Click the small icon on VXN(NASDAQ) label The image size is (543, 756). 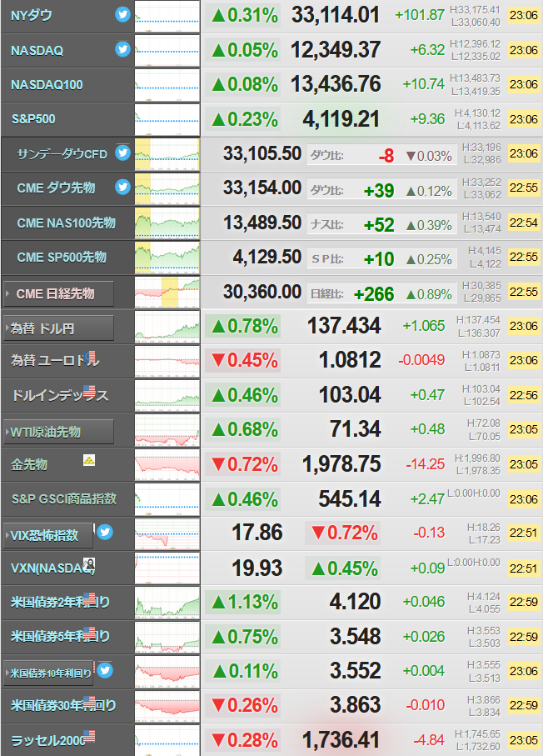tap(89, 563)
